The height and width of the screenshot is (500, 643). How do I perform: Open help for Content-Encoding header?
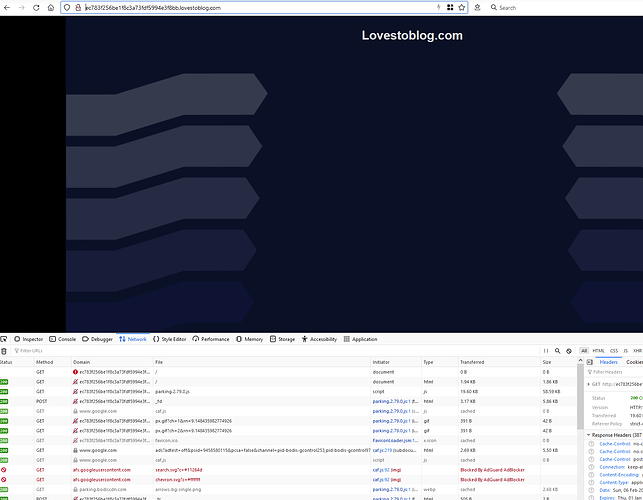click(591, 475)
